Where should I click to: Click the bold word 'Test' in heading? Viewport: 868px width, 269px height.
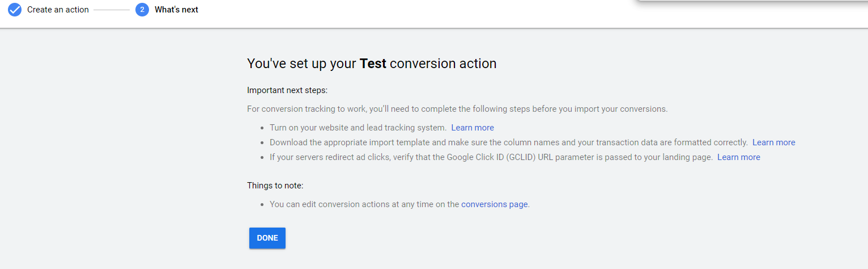[373, 64]
